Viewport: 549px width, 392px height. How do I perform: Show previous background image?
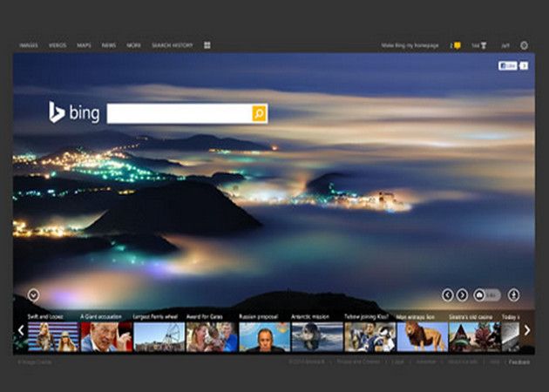click(448, 294)
